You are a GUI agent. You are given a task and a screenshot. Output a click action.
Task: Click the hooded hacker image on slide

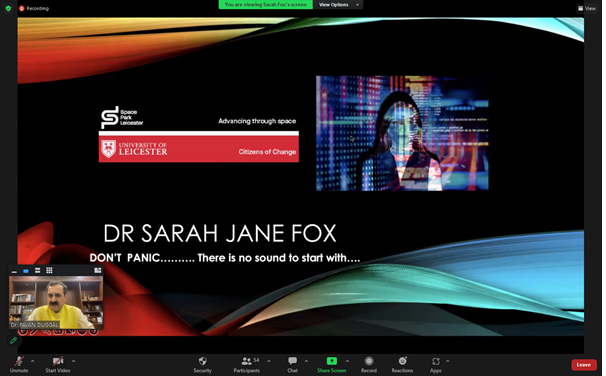[x=402, y=133]
